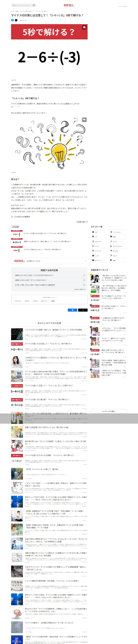This screenshot has width=138, height=644.
Task: Open the GIRL logo home link
Action: 69,5
